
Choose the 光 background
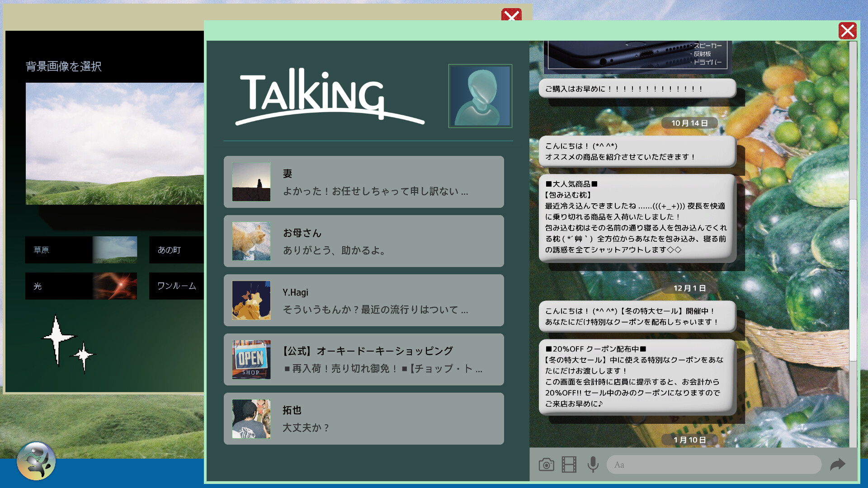(59, 286)
